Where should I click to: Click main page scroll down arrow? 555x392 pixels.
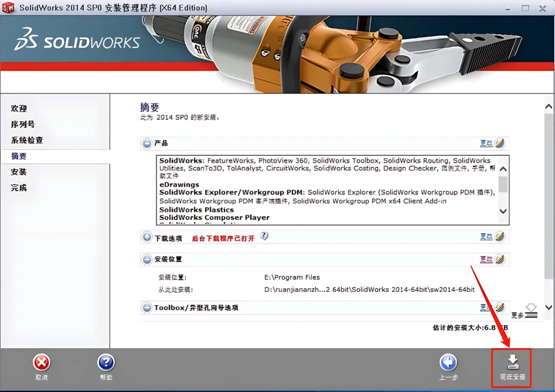(549, 307)
